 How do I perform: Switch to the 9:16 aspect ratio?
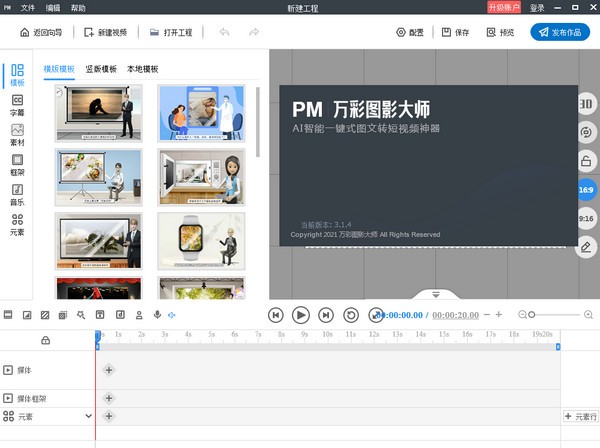coord(586,218)
